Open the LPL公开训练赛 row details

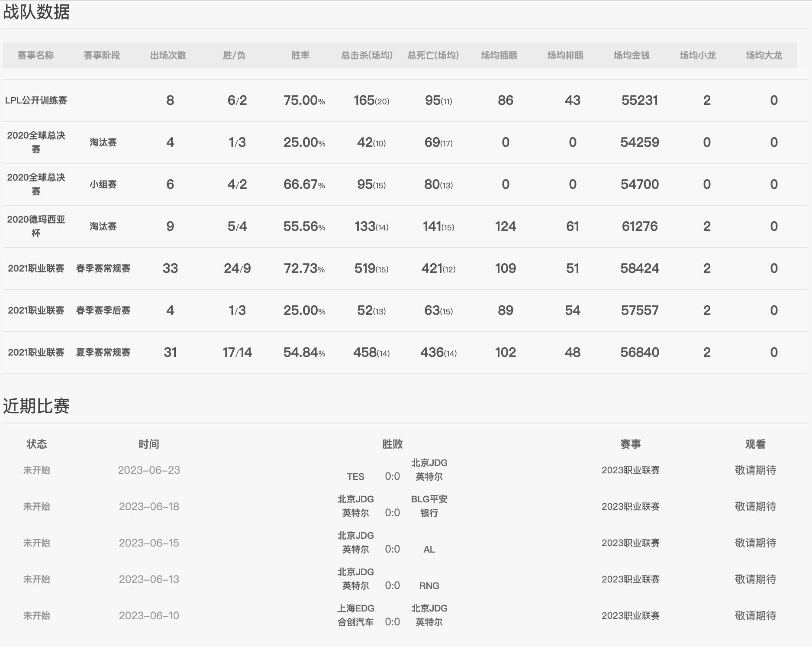37,100
